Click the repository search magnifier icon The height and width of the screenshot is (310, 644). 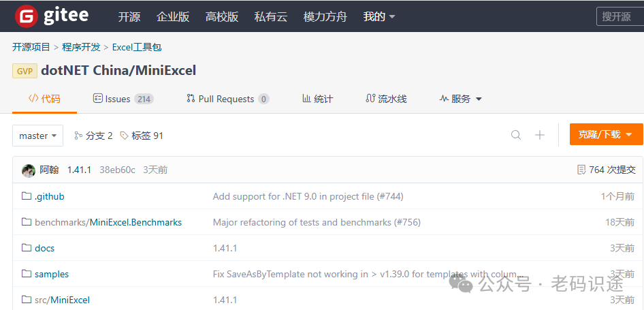(516, 135)
